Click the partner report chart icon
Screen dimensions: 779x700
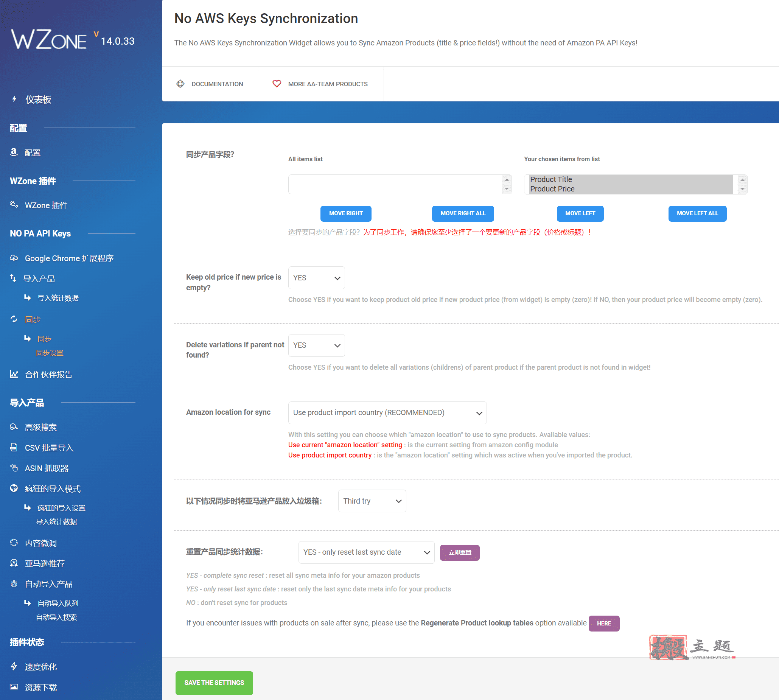(x=14, y=374)
